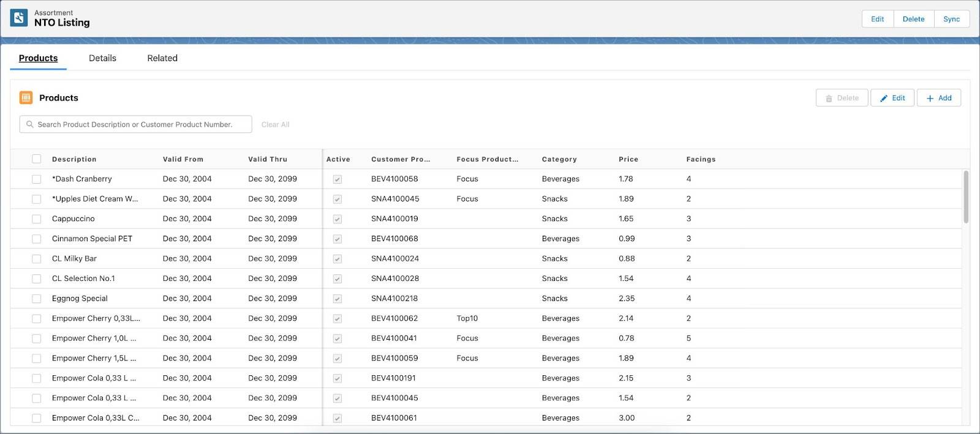This screenshot has height=434, width=980.
Task: Click customer product number SNA4100218
Action: [394, 299]
